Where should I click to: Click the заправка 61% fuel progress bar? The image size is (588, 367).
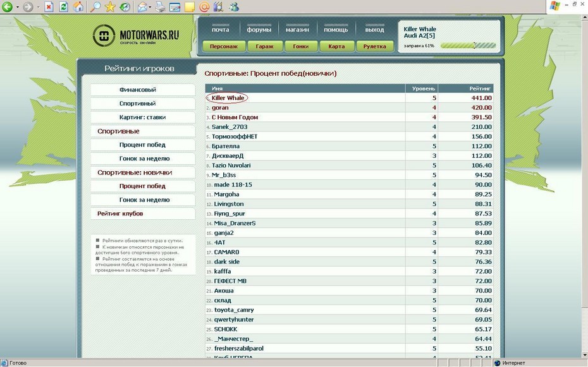coord(469,45)
